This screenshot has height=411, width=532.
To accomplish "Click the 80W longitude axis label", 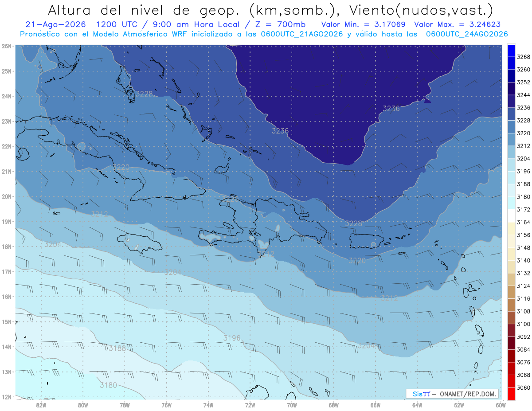I will pyautogui.click(x=83, y=405).
